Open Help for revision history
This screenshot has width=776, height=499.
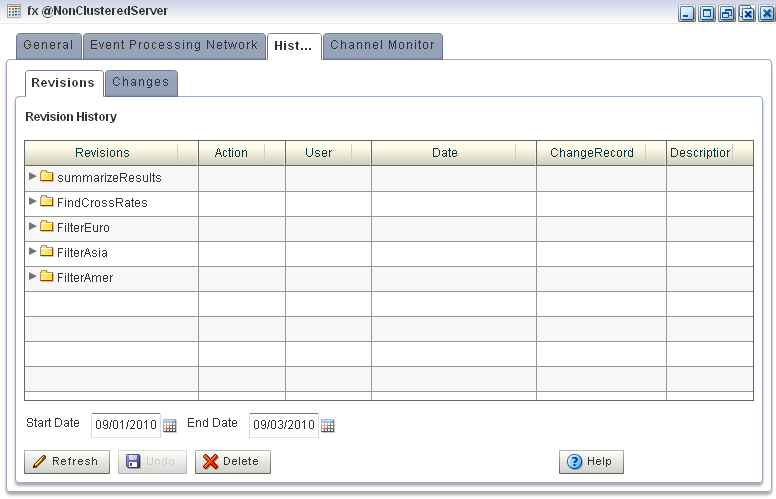pyautogui.click(x=591, y=461)
